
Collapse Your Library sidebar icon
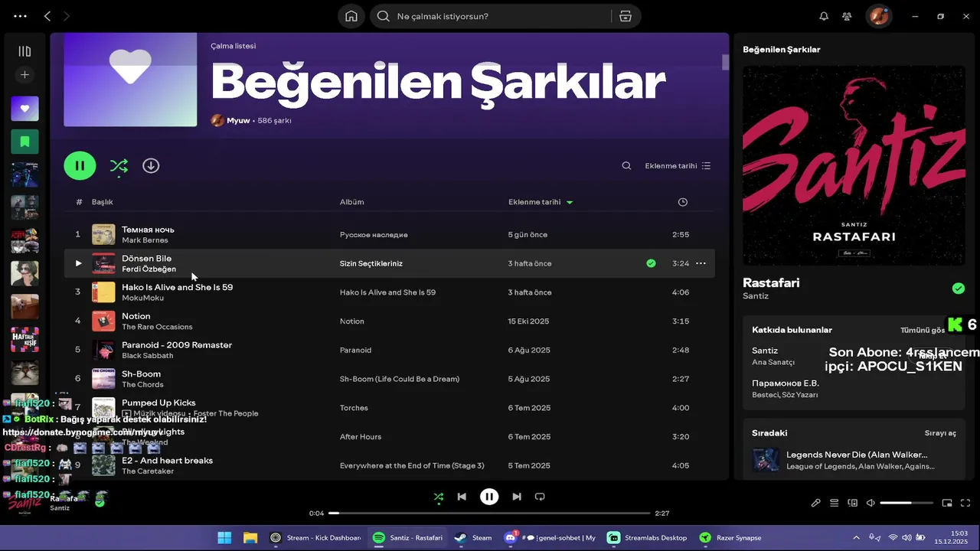tap(24, 51)
